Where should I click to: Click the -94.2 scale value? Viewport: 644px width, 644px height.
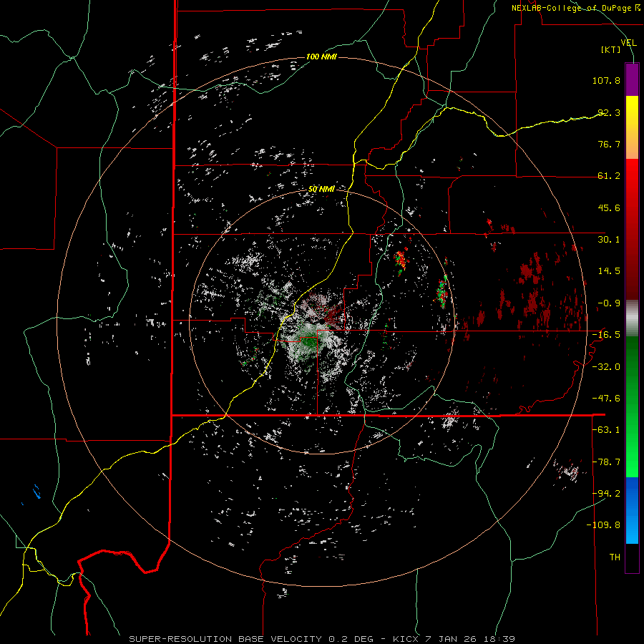(x=606, y=493)
